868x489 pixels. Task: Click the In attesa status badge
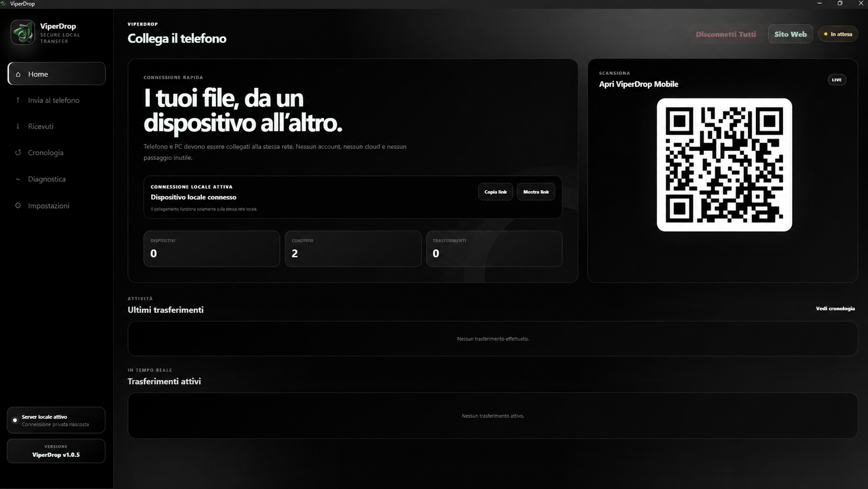point(838,34)
